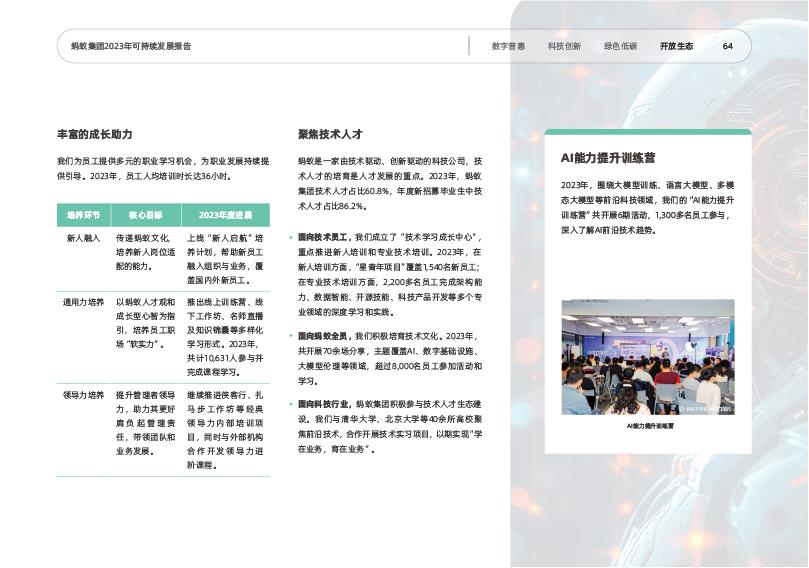
Task: Click the report title 蚂蚁集团2023年可持续发展报告
Action: point(130,46)
